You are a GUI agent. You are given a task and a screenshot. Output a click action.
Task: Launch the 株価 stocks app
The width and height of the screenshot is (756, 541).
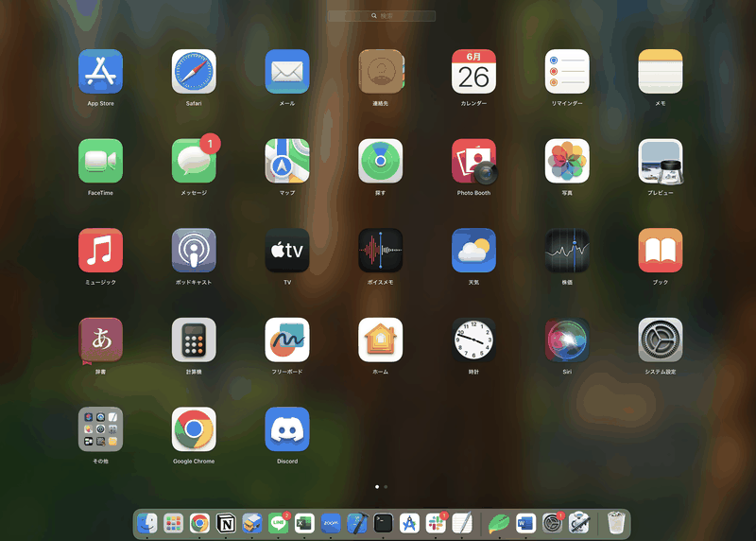point(567,250)
